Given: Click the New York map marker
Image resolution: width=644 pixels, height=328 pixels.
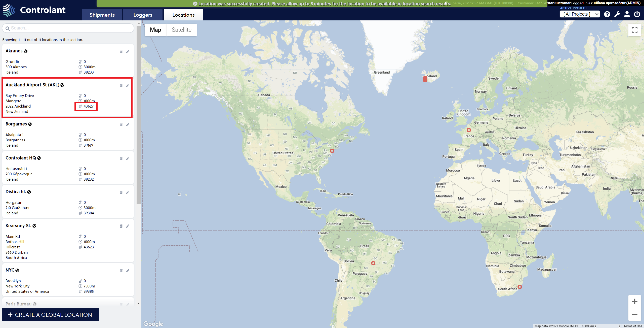Looking at the screenshot, I should click(332, 151).
